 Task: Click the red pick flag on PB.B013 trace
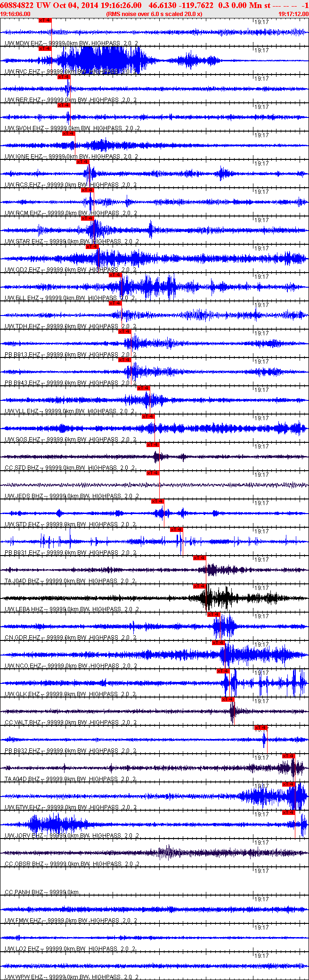coord(124,332)
